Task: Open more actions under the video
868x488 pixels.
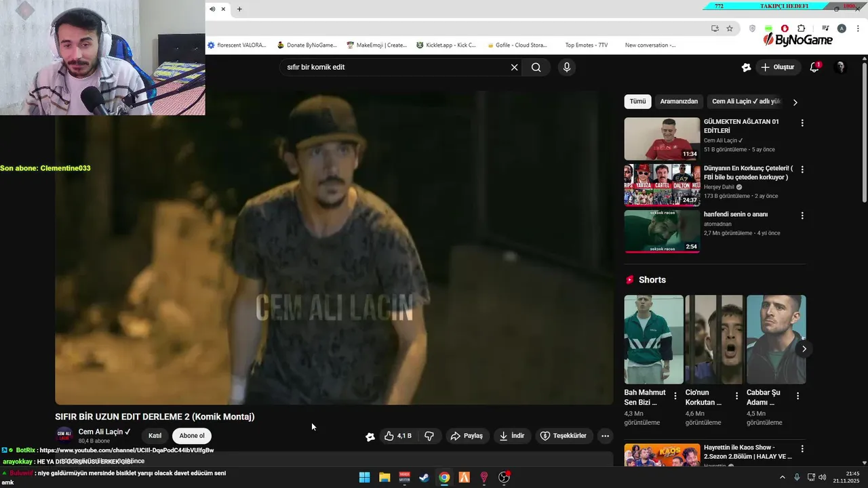Action: coord(606,436)
